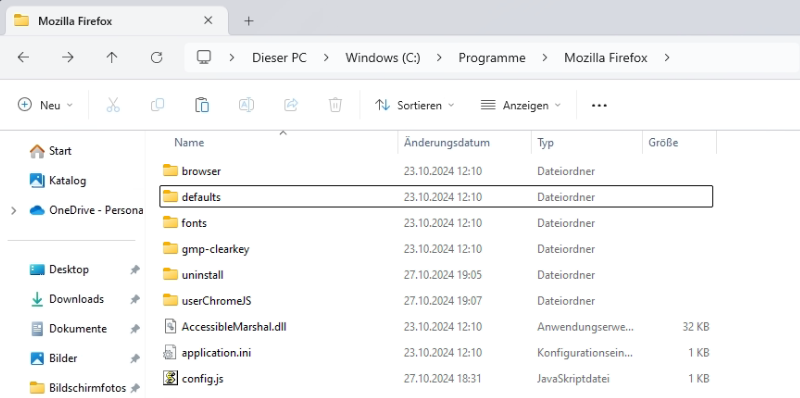
Task: Click the gmp-clearkey folder icon
Action: (x=170, y=248)
